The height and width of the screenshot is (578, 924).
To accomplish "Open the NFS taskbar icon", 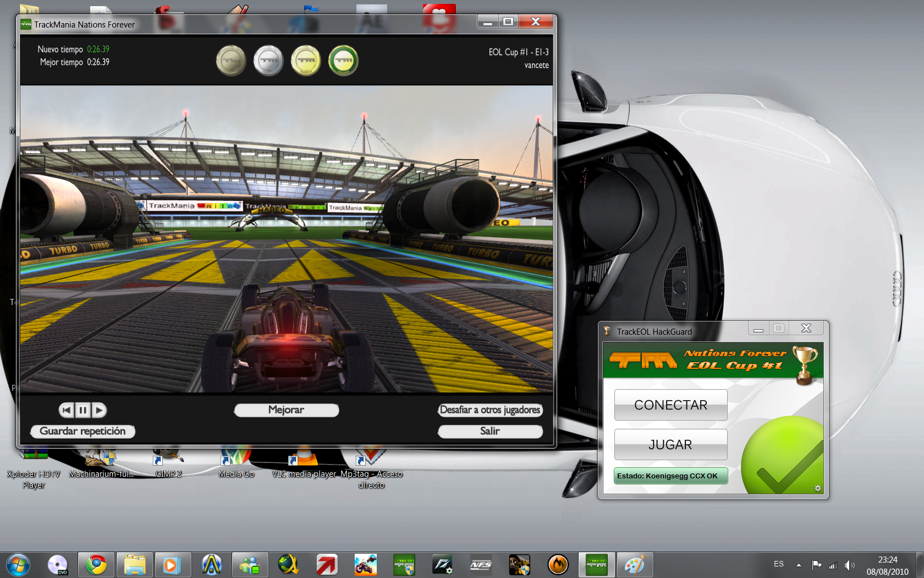I will pos(481,565).
